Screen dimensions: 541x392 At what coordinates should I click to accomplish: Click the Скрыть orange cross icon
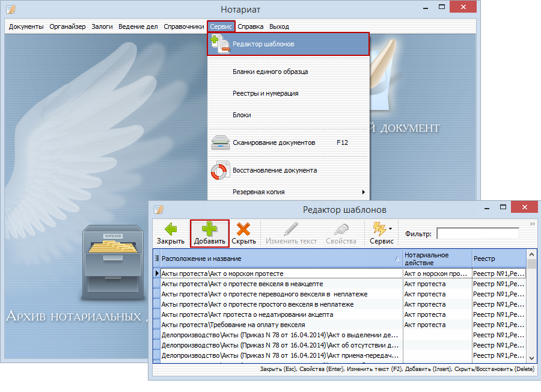243,229
